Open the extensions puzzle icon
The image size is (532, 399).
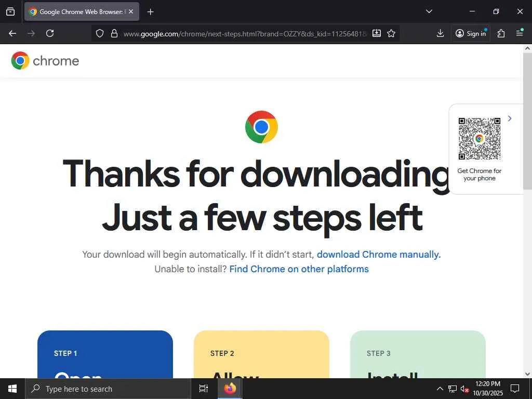pos(501,33)
